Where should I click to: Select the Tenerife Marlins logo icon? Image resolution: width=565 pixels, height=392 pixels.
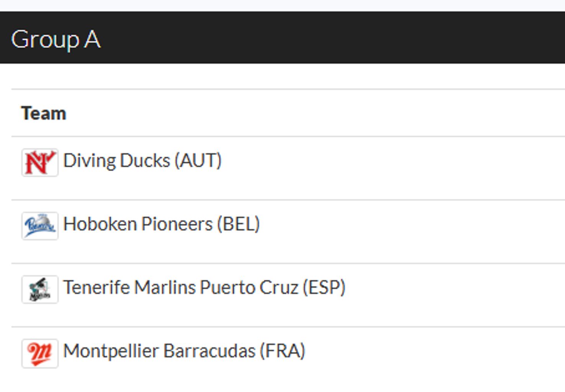pyautogui.click(x=40, y=289)
